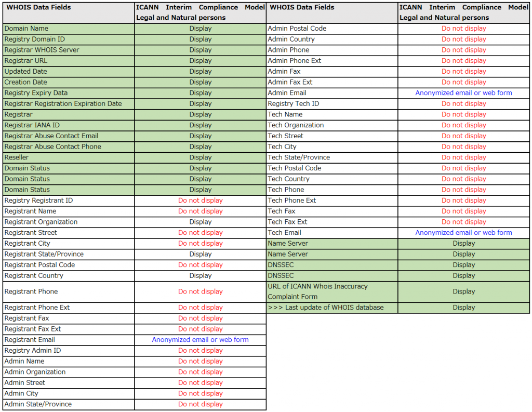Select the "Creation Date" field

pyautogui.click(x=69, y=82)
